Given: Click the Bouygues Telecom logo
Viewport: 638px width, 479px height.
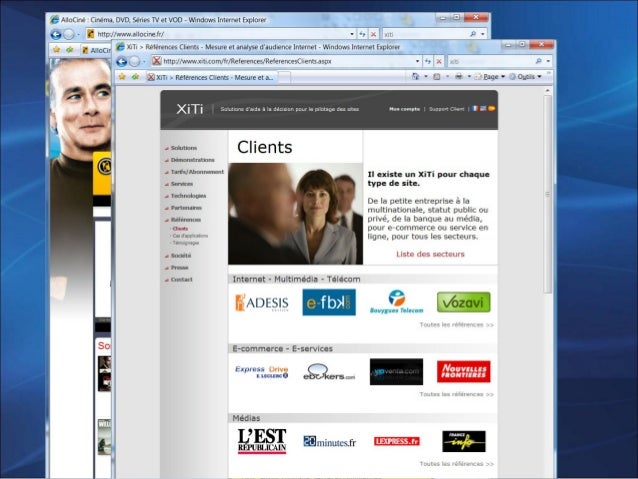Looking at the screenshot, I should (396, 302).
